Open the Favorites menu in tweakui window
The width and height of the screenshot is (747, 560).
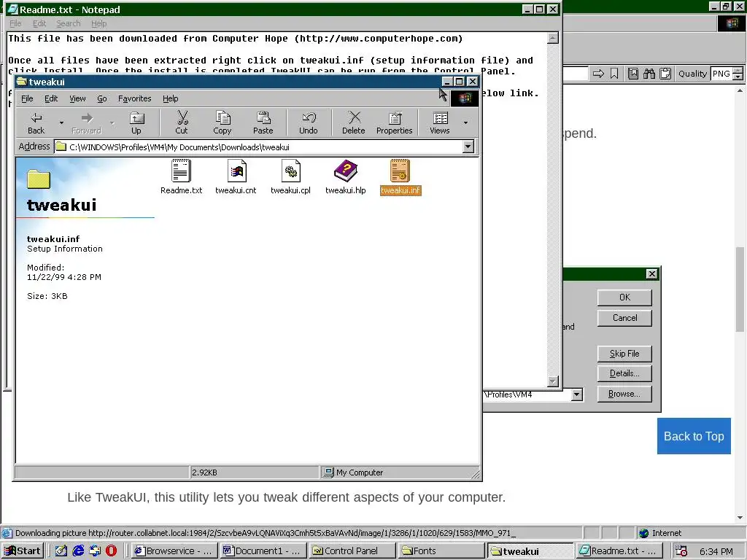tap(135, 98)
